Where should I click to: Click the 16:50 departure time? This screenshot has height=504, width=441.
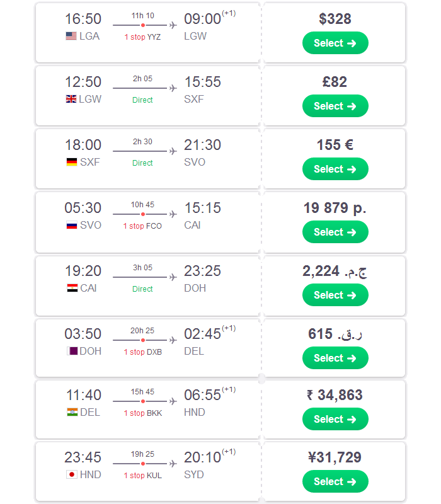tap(83, 19)
